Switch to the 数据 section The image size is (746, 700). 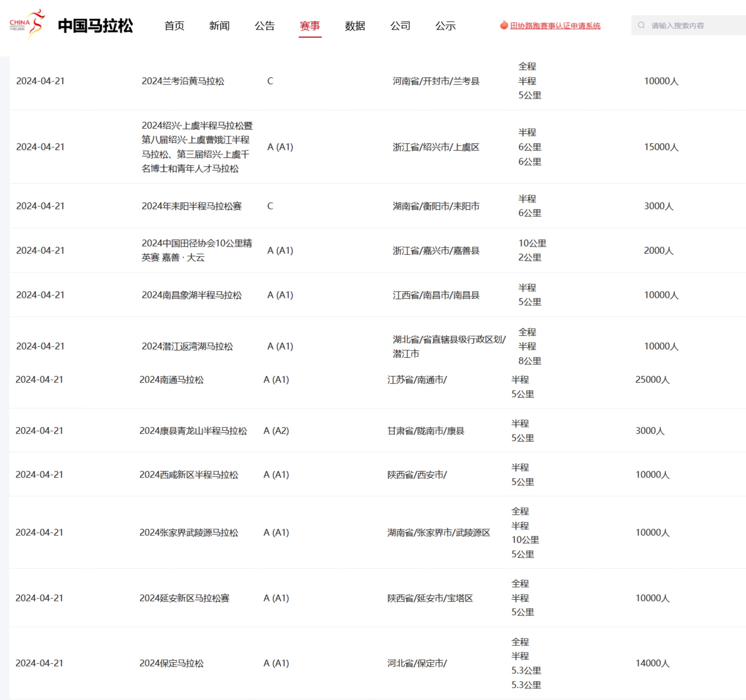coord(355,26)
